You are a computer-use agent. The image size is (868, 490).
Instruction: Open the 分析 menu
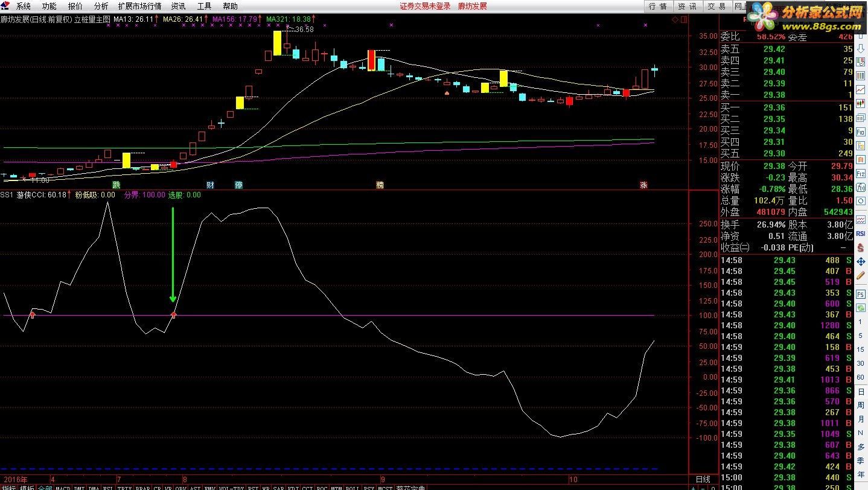pos(101,6)
